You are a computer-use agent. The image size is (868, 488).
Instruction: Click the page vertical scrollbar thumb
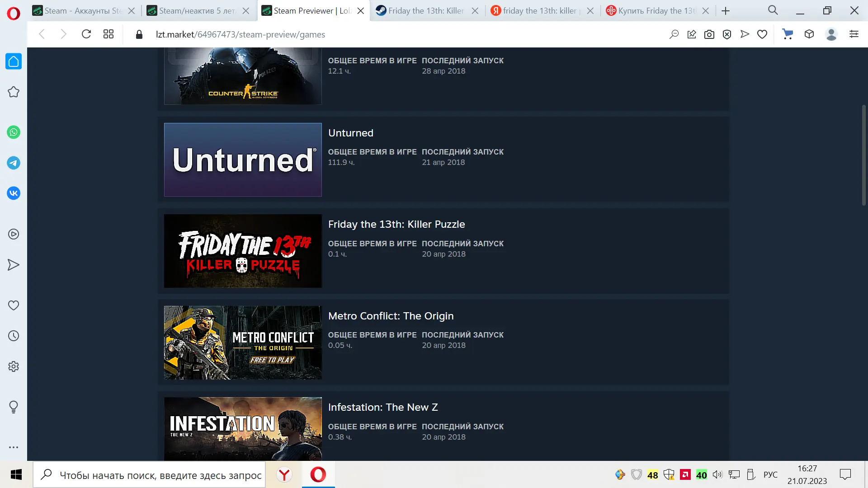(863, 155)
